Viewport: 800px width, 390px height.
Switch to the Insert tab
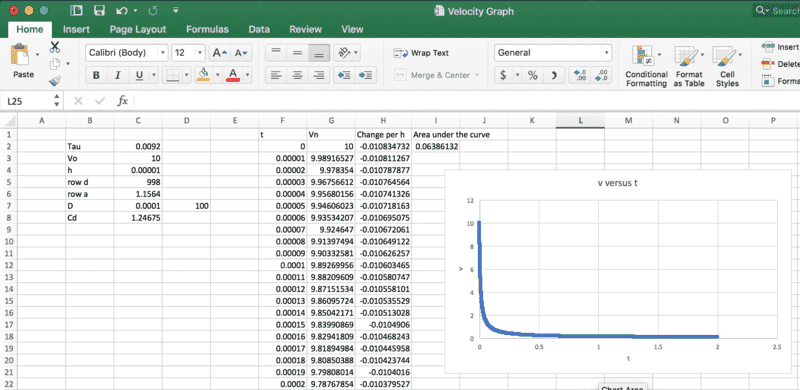tap(76, 29)
